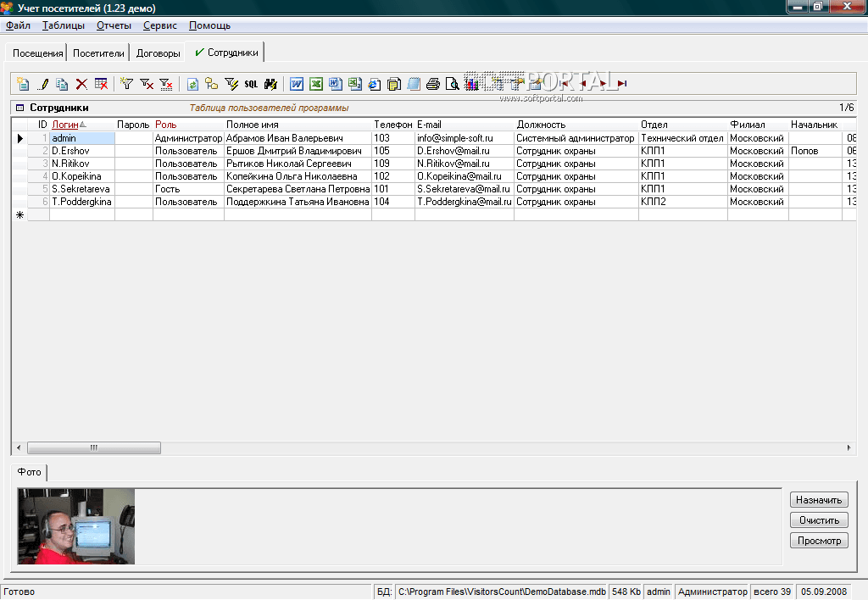868x600 pixels.
Task: Select the Фото tab
Action: 30,472
